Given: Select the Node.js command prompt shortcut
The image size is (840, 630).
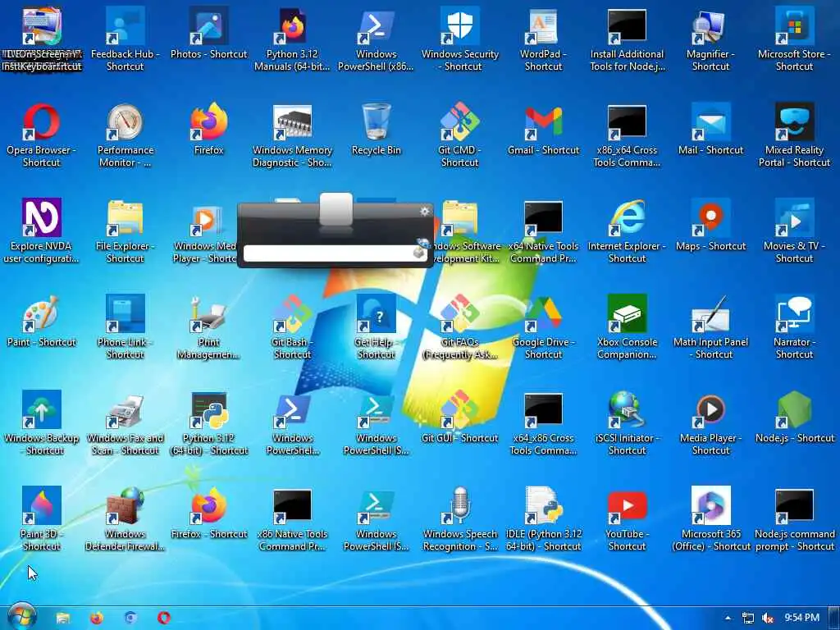Looking at the screenshot, I should pyautogui.click(x=794, y=518).
